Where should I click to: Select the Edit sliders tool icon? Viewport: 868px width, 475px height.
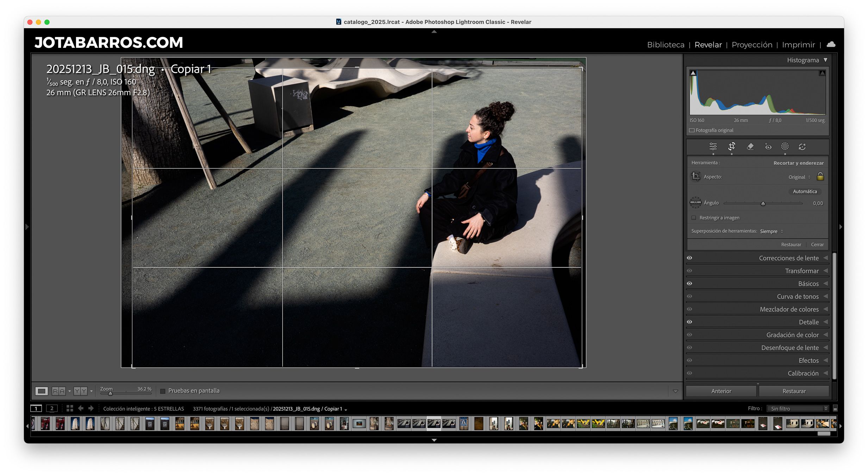pyautogui.click(x=713, y=146)
